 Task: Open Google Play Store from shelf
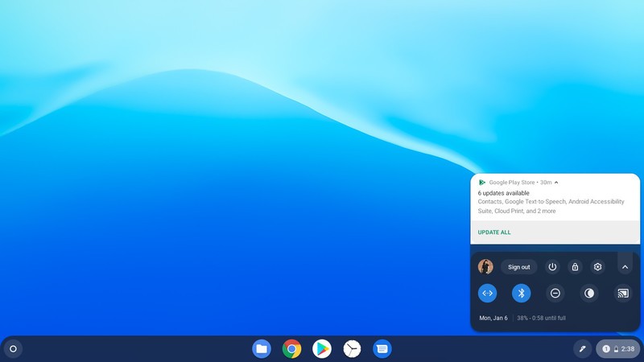[x=322, y=349]
